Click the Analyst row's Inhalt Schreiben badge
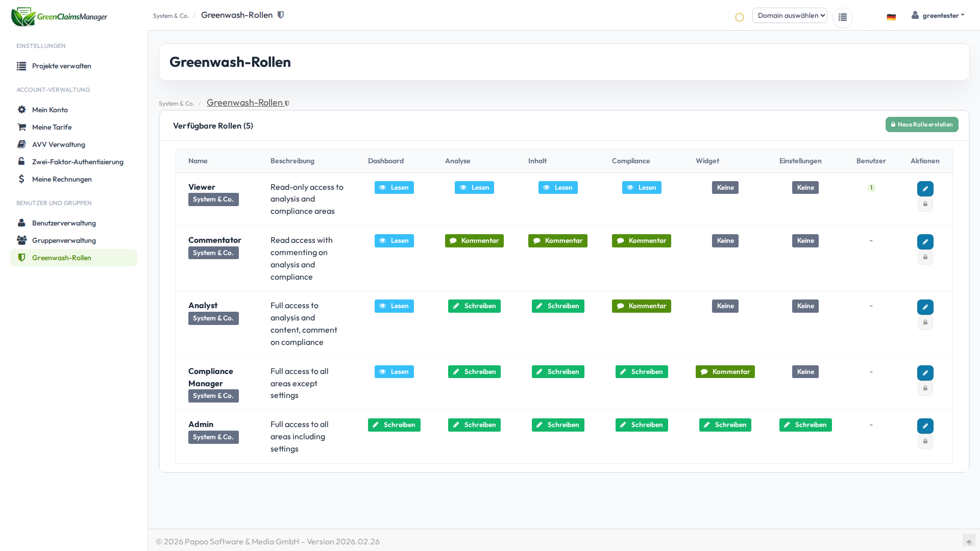This screenshot has height=551, width=980. [x=558, y=306]
